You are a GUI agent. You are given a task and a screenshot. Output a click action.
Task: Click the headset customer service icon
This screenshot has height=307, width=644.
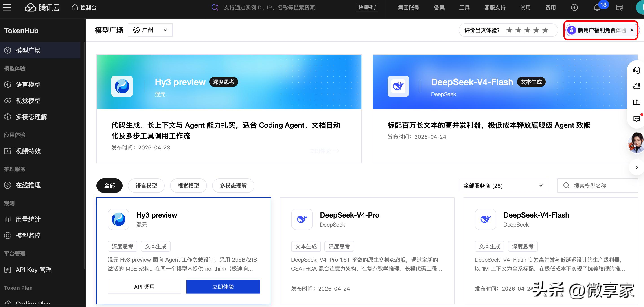pyautogui.click(x=637, y=70)
